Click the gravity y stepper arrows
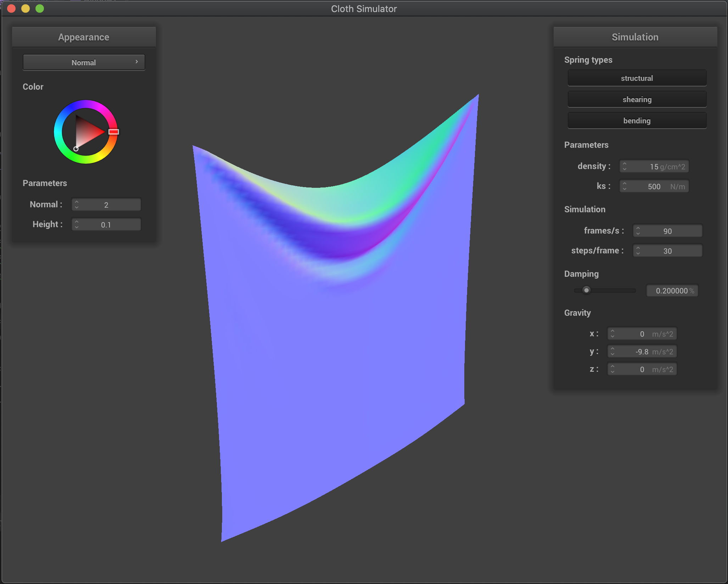Image resolution: width=728 pixels, height=584 pixels. [x=612, y=352]
